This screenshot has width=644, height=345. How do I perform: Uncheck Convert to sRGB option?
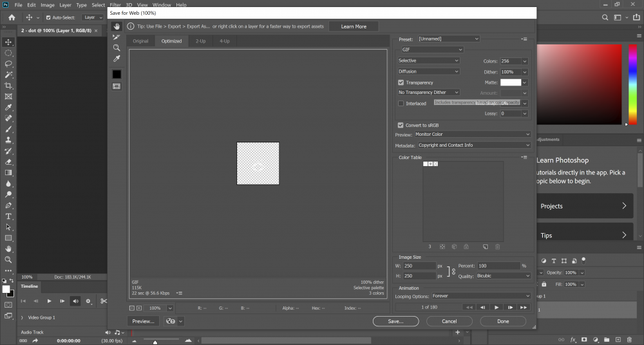(x=401, y=125)
